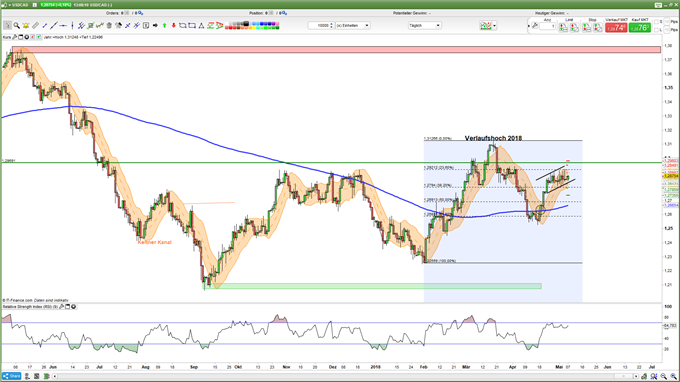This screenshot has width=680, height=382.
Task: Click the chart type icon button
Action: tap(485, 26)
